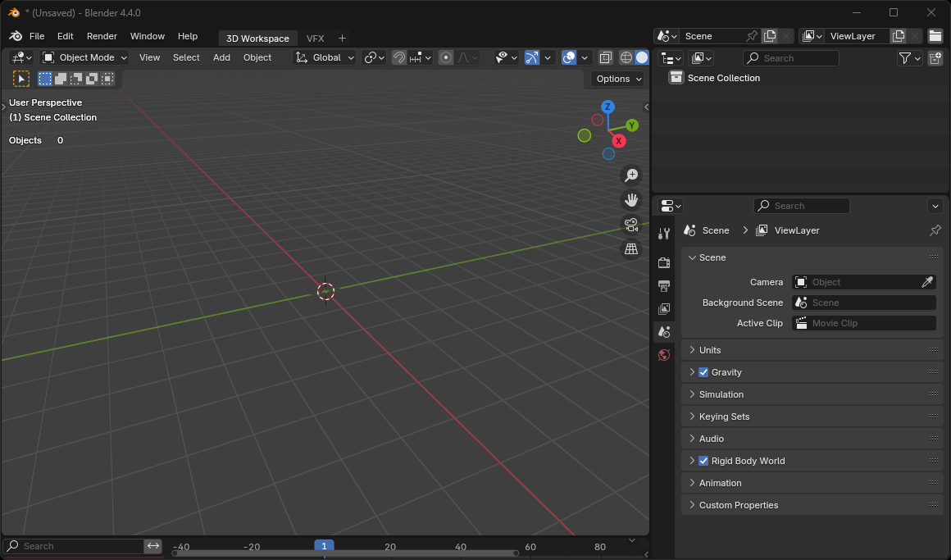The width and height of the screenshot is (951, 560).
Task: Switch to the VFX workspace tab
Action: pos(316,39)
